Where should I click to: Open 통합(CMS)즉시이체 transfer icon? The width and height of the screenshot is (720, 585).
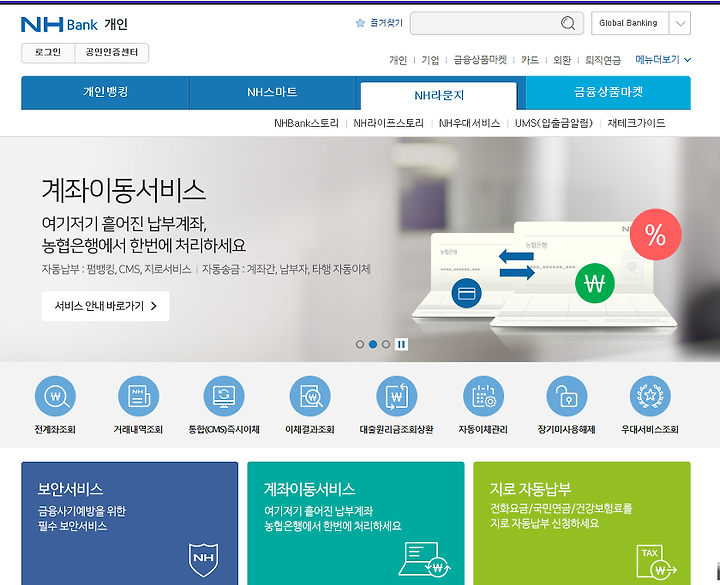tap(224, 396)
